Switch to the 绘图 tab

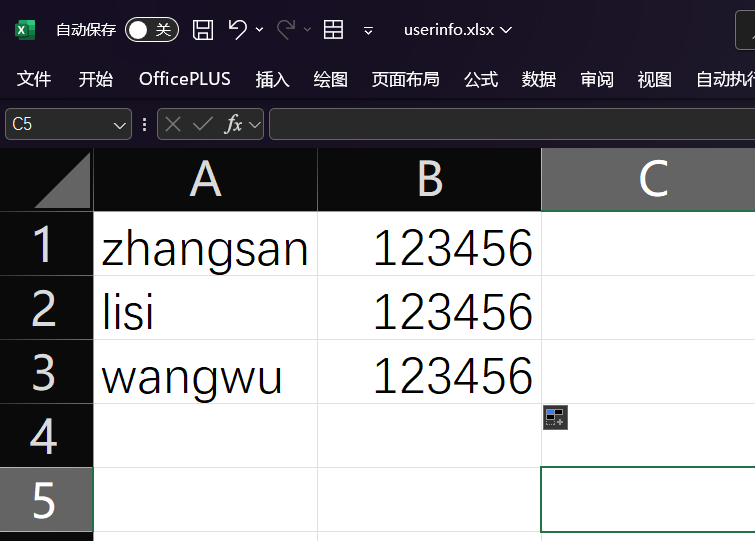331,79
